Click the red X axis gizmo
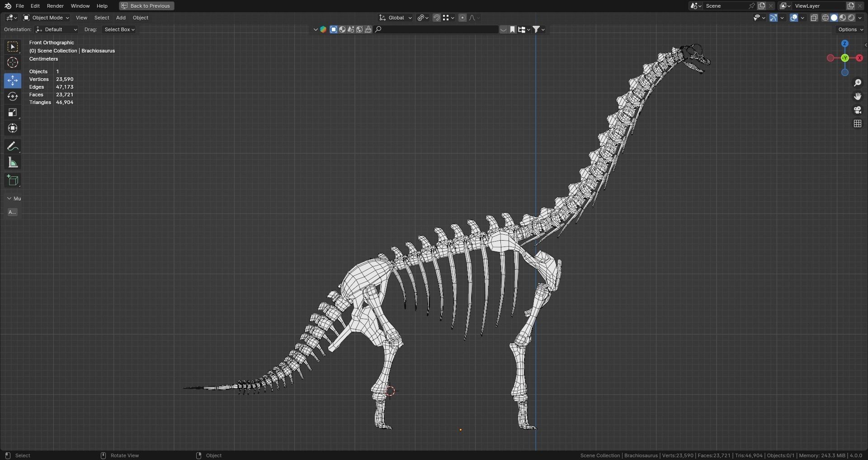The image size is (868, 460). pyautogui.click(x=859, y=58)
